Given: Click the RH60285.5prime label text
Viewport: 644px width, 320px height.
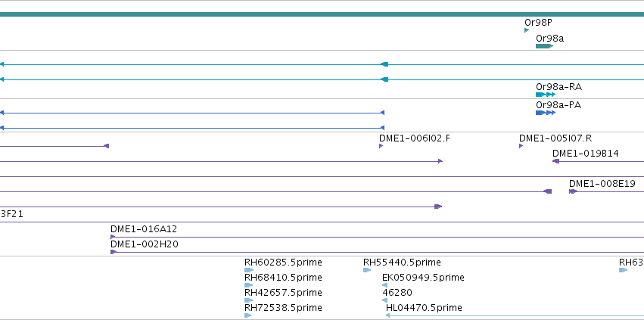Looking at the screenshot, I should pos(283,263).
